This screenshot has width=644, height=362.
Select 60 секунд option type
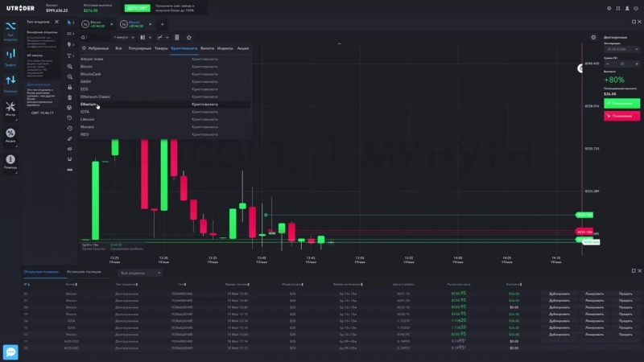(42, 66)
